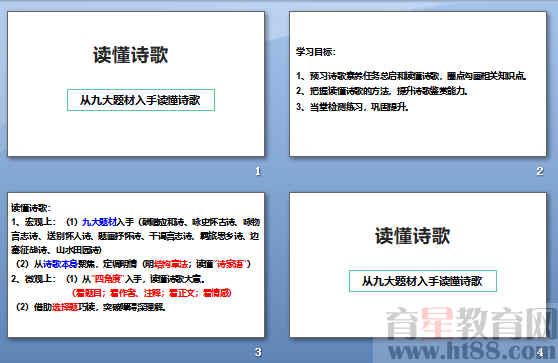558x363 pixels.
Task: Click learning objective line 1 on slide 2
Action: (x=411, y=75)
